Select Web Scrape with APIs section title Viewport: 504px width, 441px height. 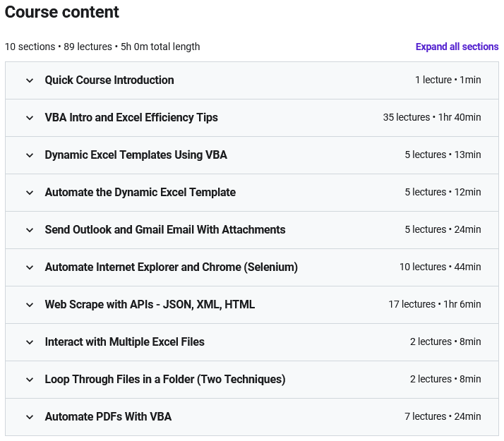[x=150, y=305]
